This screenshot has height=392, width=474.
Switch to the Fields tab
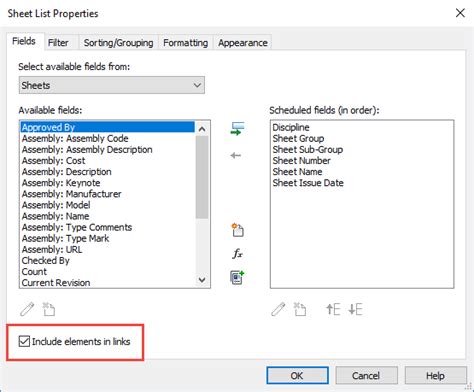(x=24, y=41)
